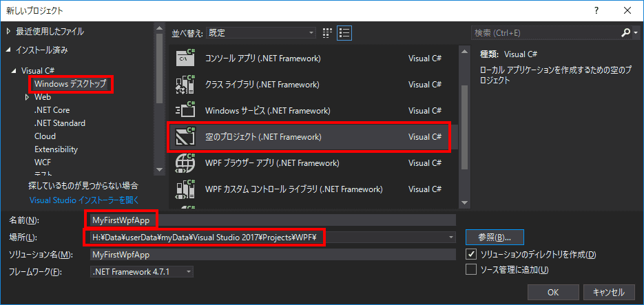Collapse the Visual C# tree node
The width and height of the screenshot is (644, 305).
(14, 71)
